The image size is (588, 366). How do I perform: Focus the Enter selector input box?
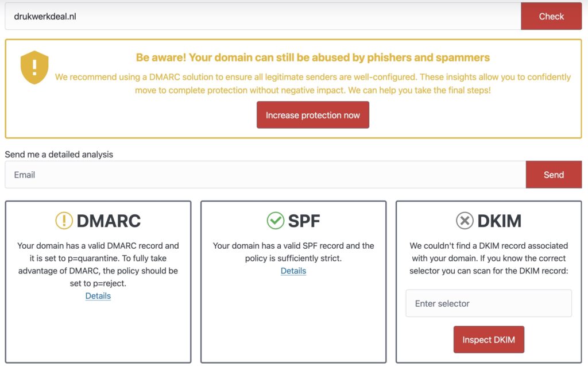489,303
